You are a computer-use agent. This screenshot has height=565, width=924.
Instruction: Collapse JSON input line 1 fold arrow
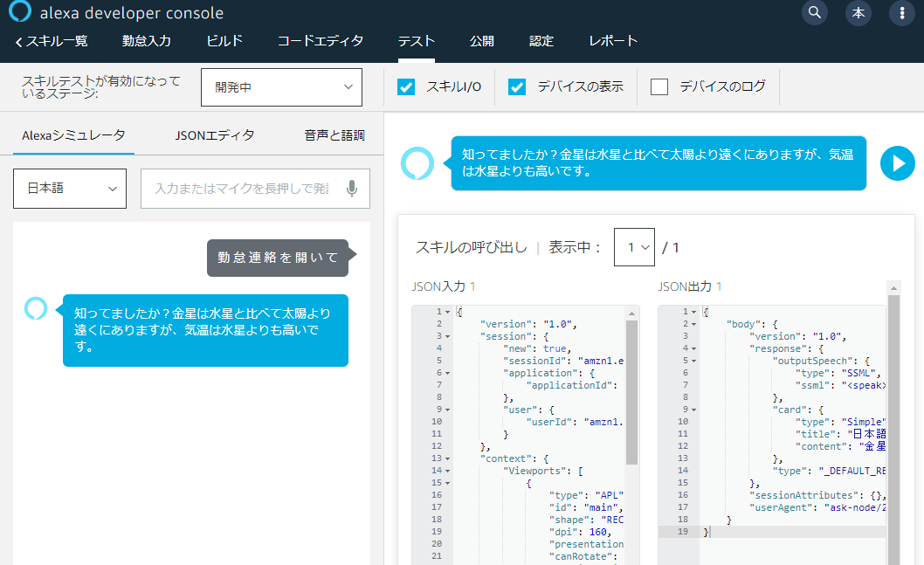[448, 312]
